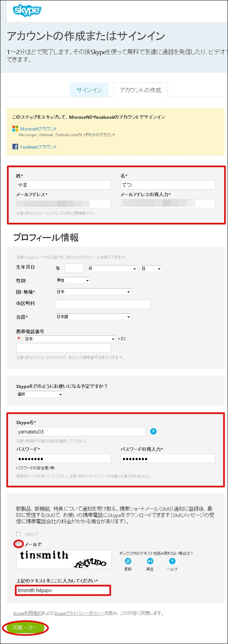Open the Skype usage 選択 dropdown
The width and height of the screenshot is (228, 644).
40,394
